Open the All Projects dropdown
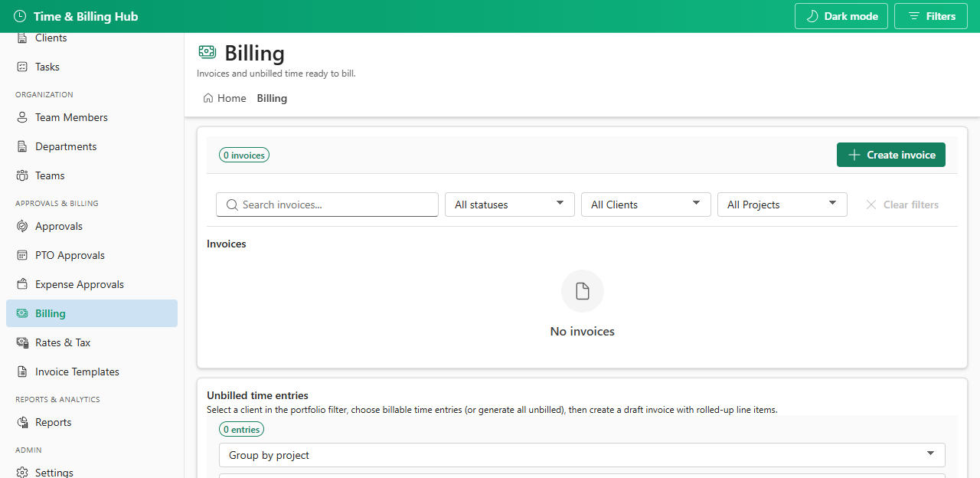The image size is (980, 478). pos(782,205)
